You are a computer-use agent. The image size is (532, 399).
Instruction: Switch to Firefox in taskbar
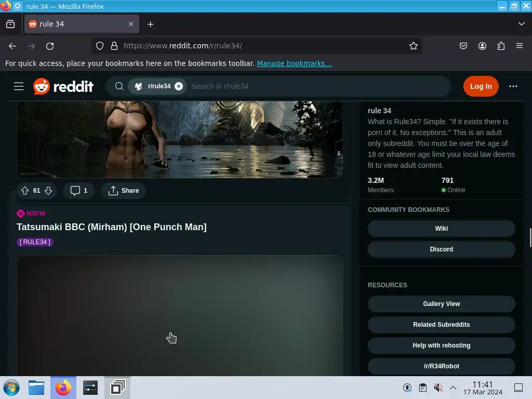tap(63, 388)
